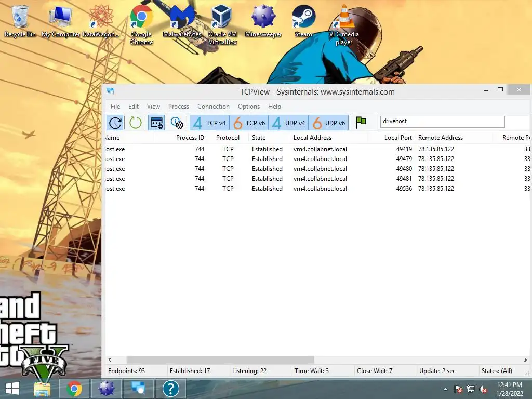The width and height of the screenshot is (532, 399).
Task: Click the green flag states filter icon
Action: (x=361, y=122)
